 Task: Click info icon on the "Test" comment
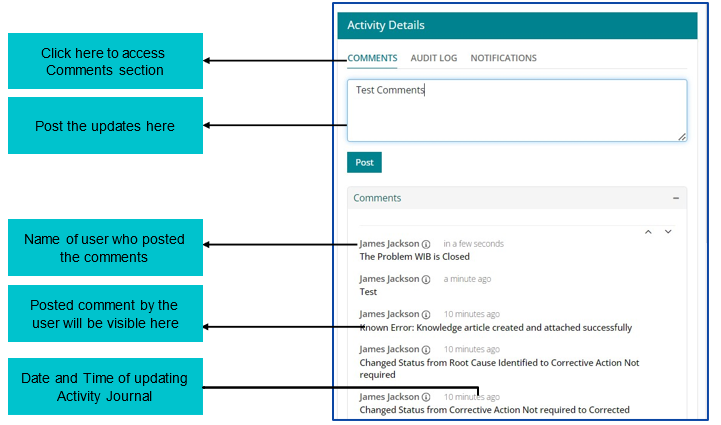[x=426, y=279]
